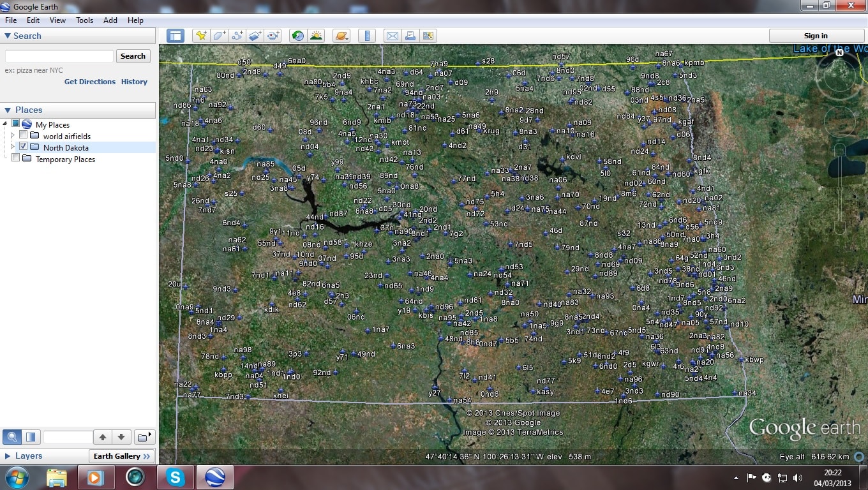The image size is (868, 490).
Task: Start the Record a Tour tool
Action: pyautogui.click(x=273, y=36)
